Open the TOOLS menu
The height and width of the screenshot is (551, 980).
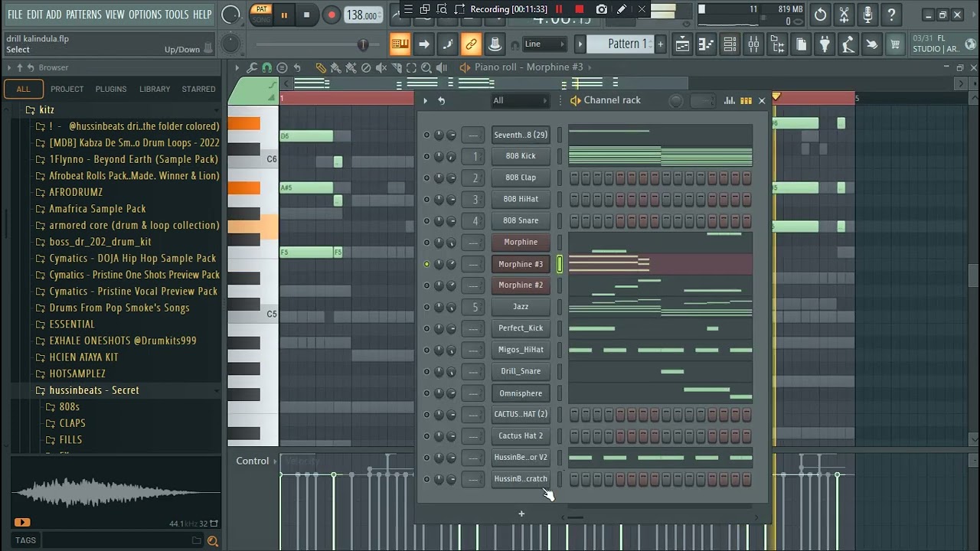176,15
